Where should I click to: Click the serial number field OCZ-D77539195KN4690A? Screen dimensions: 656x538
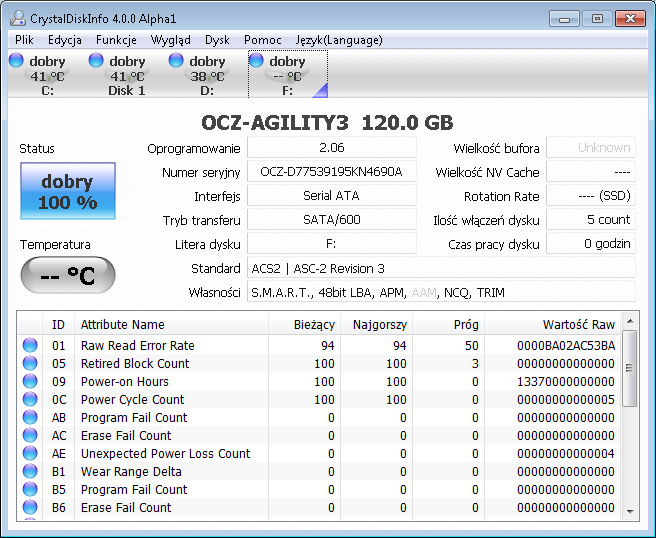pos(332,172)
